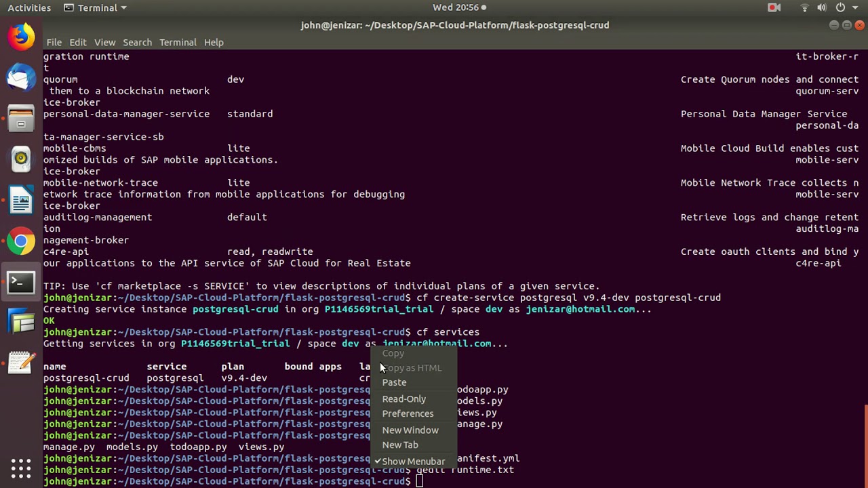Open the gedit text editor dock icon
The height and width of the screenshot is (488, 868).
(21, 363)
